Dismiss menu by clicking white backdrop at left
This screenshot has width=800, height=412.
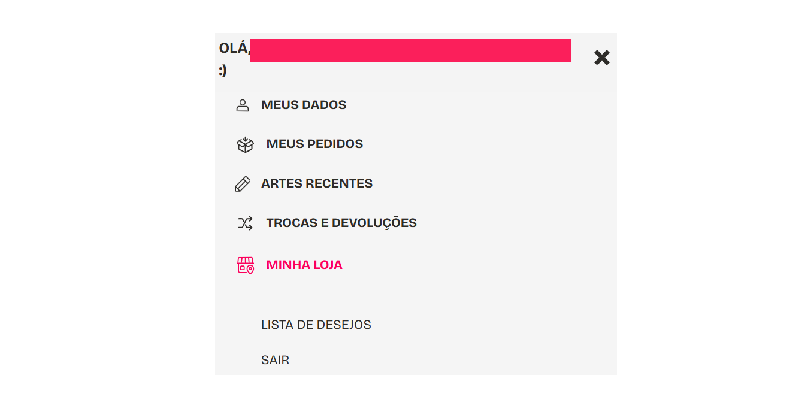tap(107, 206)
